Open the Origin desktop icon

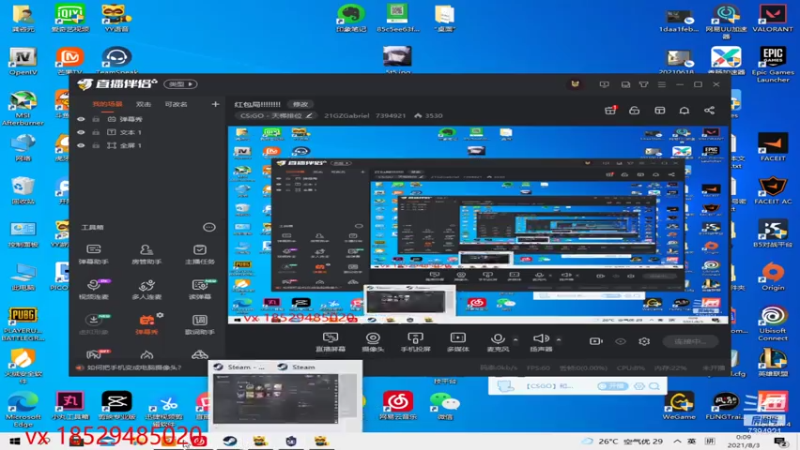point(772,277)
